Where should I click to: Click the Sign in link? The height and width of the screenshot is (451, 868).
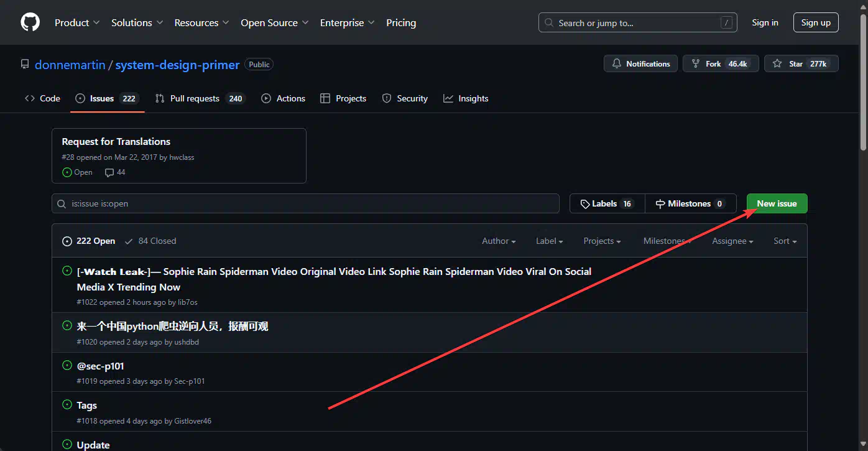pyautogui.click(x=765, y=22)
